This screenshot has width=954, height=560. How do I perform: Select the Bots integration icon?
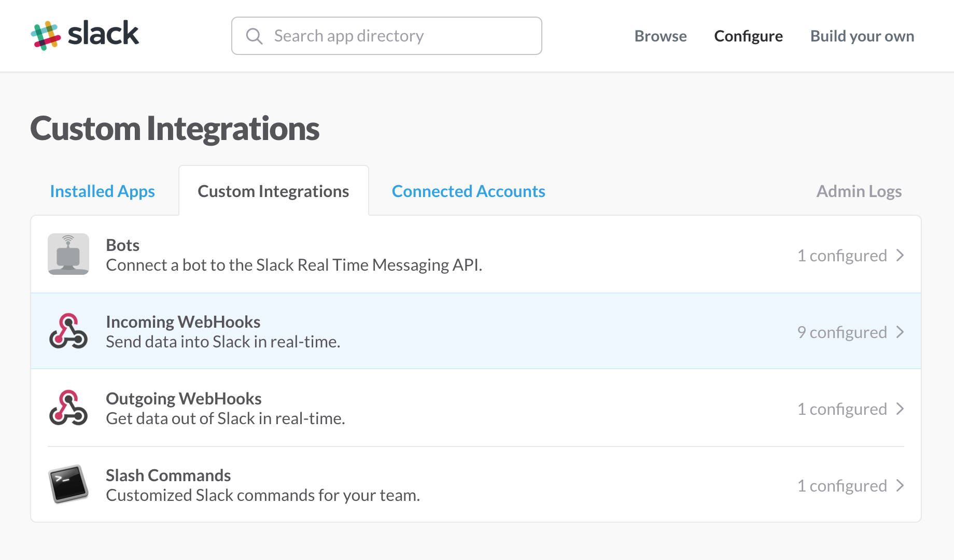tap(68, 254)
